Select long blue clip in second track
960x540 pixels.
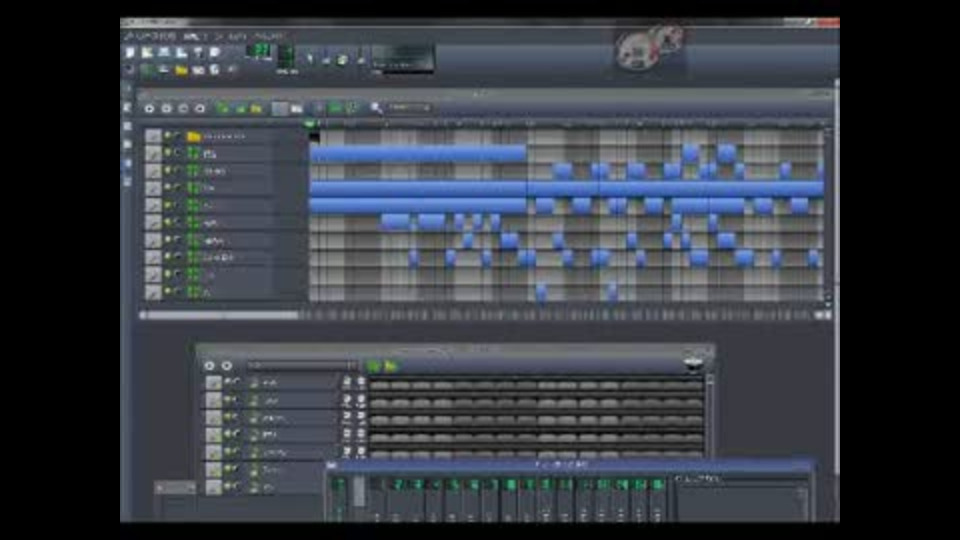[418, 153]
